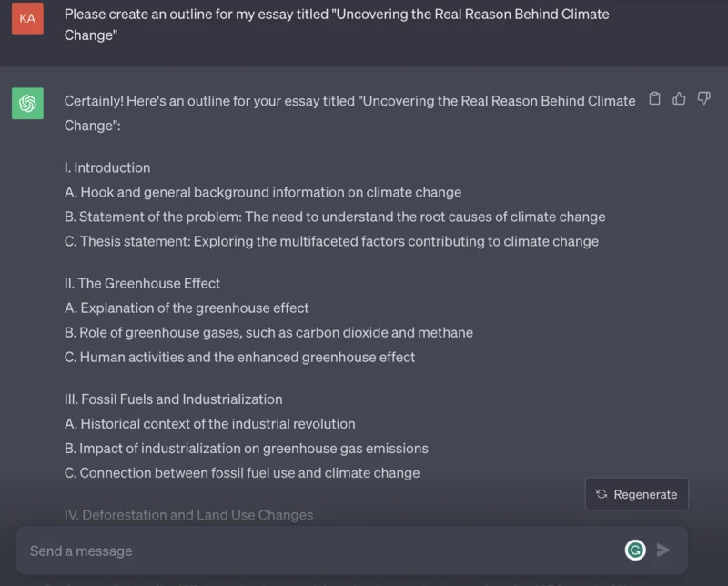Focus the "Send a message" input field
This screenshot has width=728, height=586.
pyautogui.click(x=318, y=551)
